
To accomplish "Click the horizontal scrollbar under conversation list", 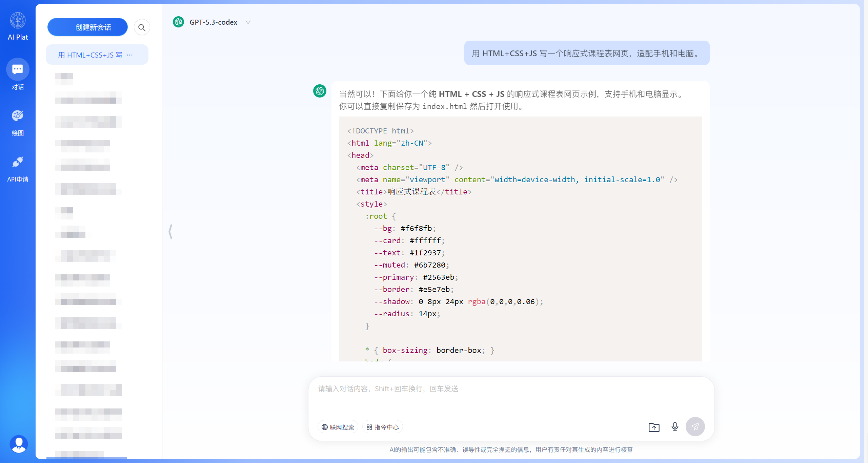I will 86,458.
